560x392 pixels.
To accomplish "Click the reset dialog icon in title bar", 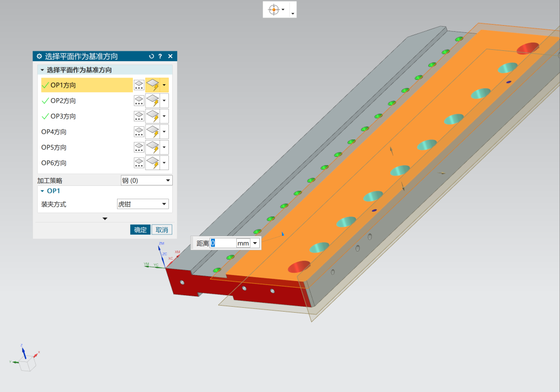I will tap(151, 56).
